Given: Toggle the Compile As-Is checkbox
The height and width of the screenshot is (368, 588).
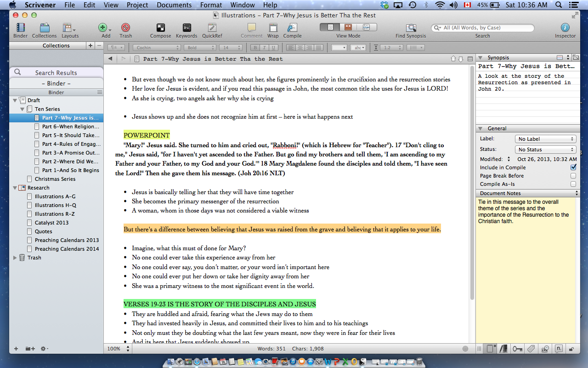Looking at the screenshot, I should [x=573, y=184].
